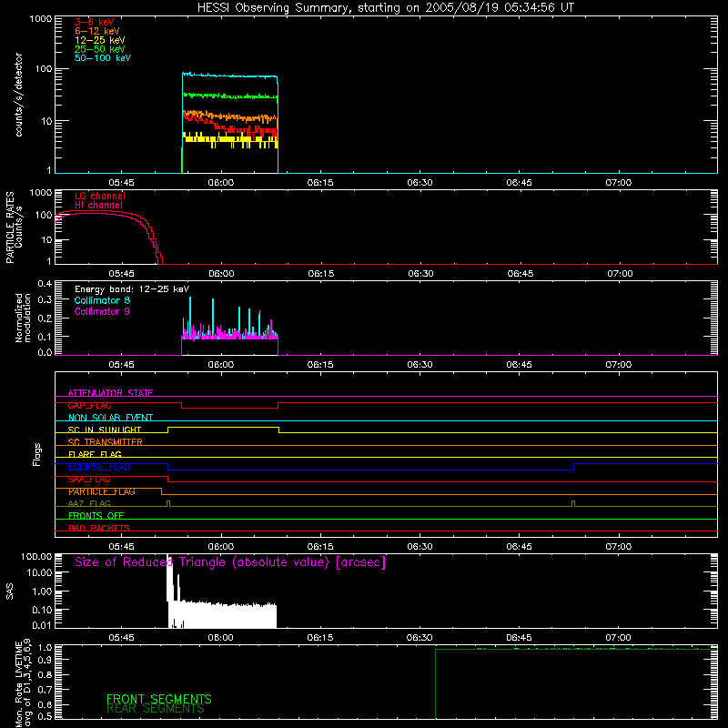
Task: Click the 'Mon. Rate LIVETIME' axis label
Action: tap(19, 684)
